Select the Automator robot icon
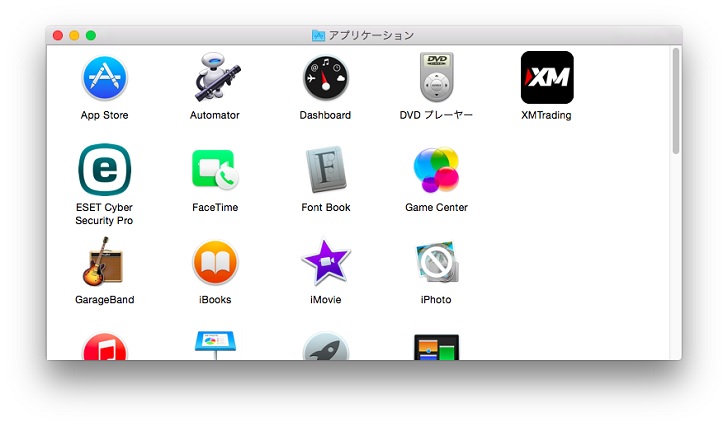This screenshot has height=426, width=728. pyautogui.click(x=216, y=77)
